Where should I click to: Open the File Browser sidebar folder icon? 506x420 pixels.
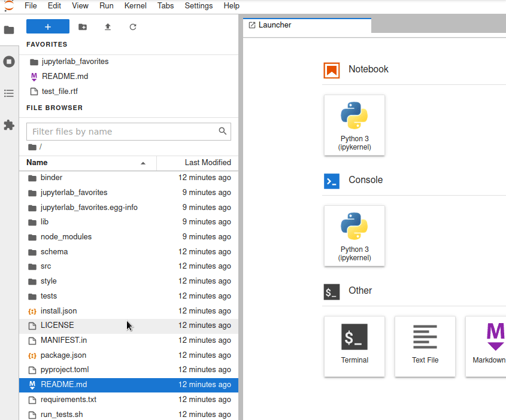coord(9,30)
